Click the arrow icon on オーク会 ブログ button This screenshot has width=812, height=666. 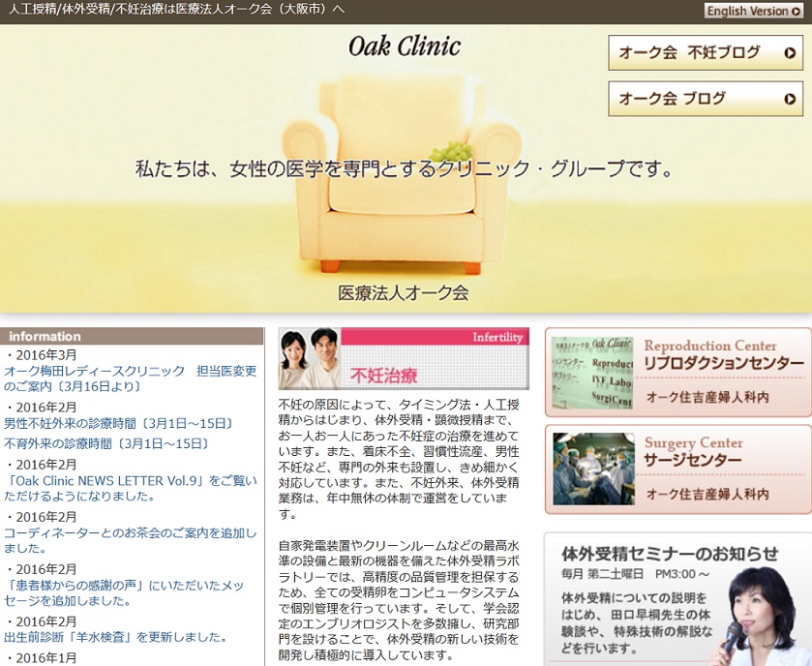(x=790, y=99)
